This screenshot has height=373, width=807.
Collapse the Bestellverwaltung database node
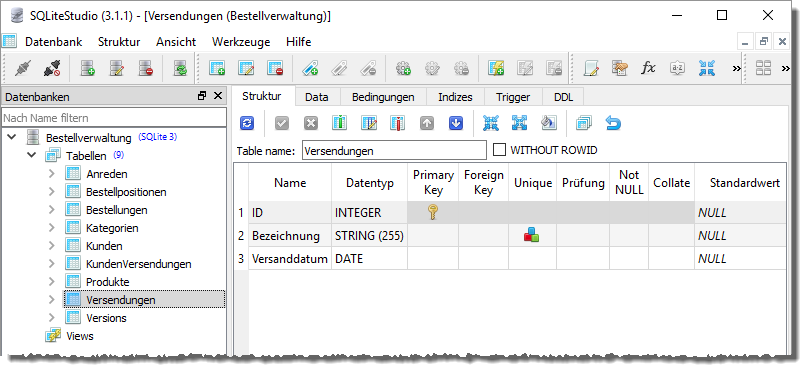point(12,137)
